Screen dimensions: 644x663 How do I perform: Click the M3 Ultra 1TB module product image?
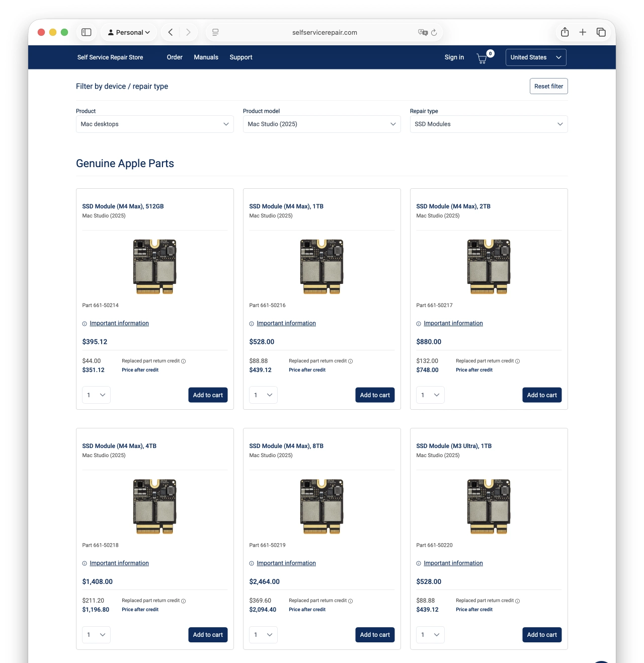pyautogui.click(x=489, y=506)
